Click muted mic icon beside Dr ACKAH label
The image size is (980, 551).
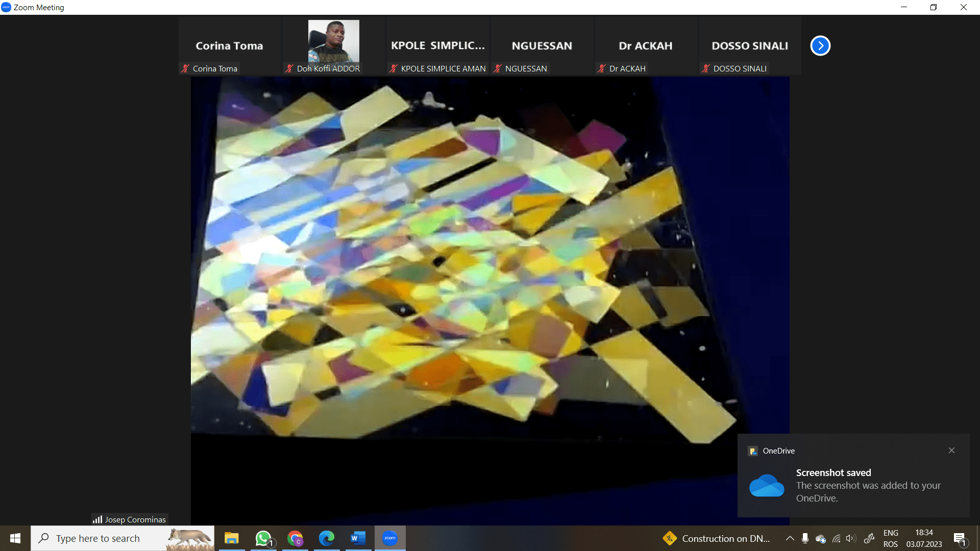tap(602, 68)
